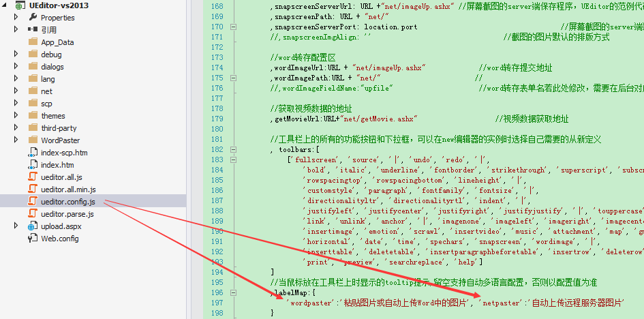Viewport: 644px width, 319px height.
Task: Click the third-party folder icon
Action: (x=33, y=128)
